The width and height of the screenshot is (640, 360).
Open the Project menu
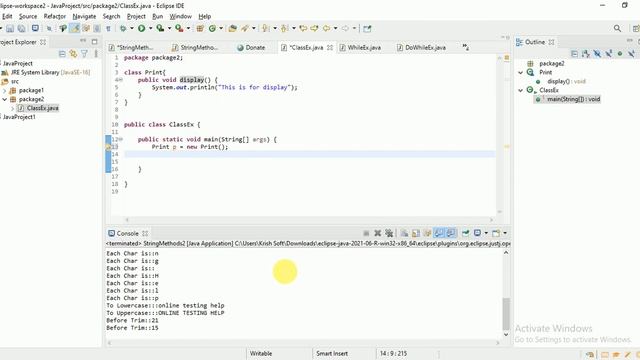(136, 16)
